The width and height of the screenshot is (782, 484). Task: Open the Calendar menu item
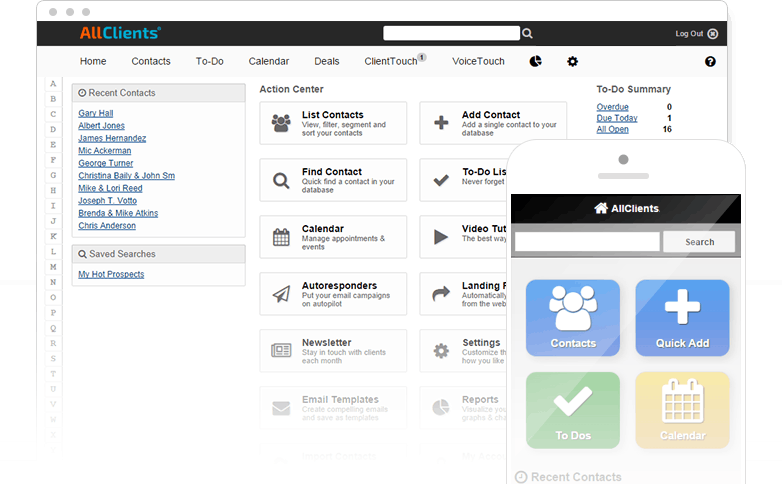[x=269, y=61]
